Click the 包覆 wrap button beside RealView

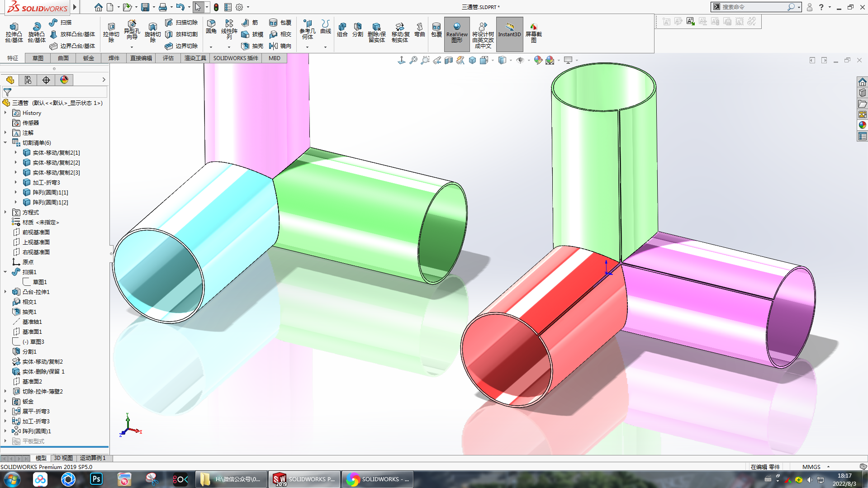tap(436, 30)
